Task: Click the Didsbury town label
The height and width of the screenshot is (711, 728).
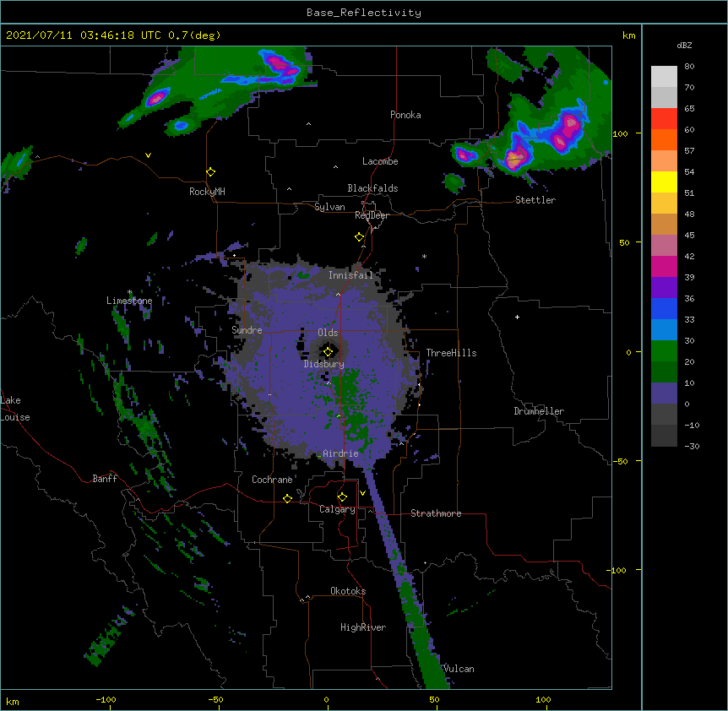Action: click(x=324, y=364)
